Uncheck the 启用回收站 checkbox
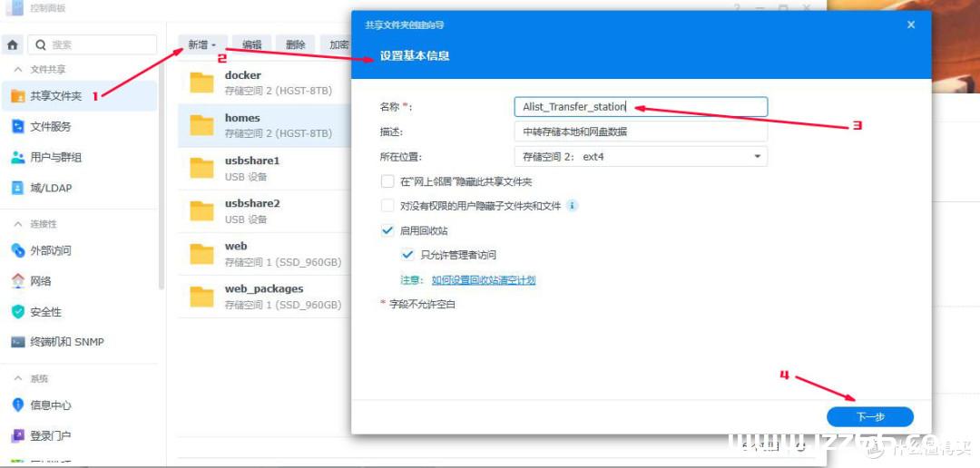The width and height of the screenshot is (980, 468). click(x=387, y=230)
